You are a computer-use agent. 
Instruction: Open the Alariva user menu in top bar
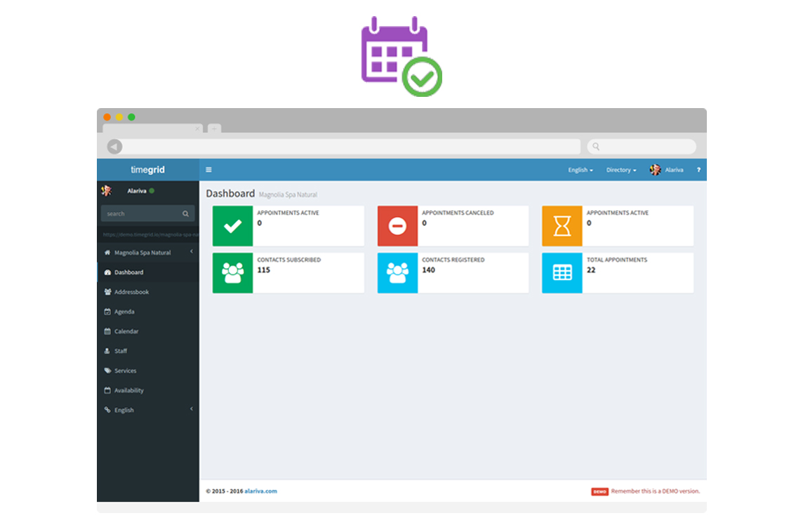pos(667,170)
